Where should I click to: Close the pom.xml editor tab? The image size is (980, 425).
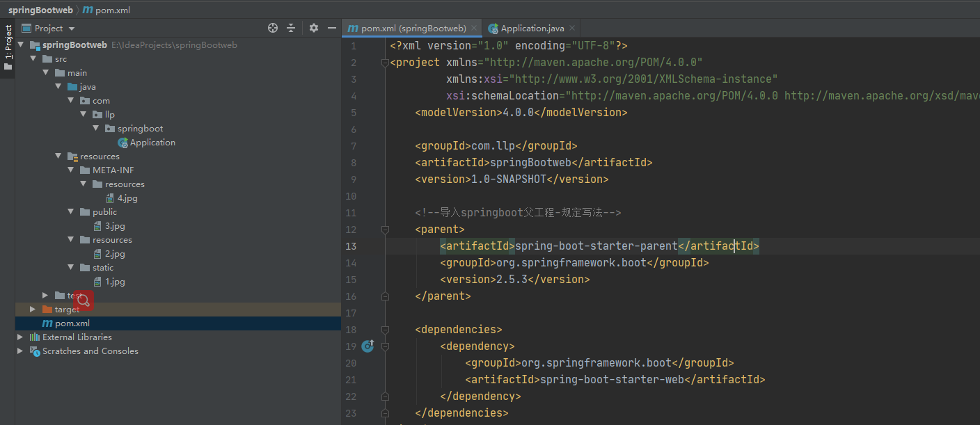(x=474, y=29)
